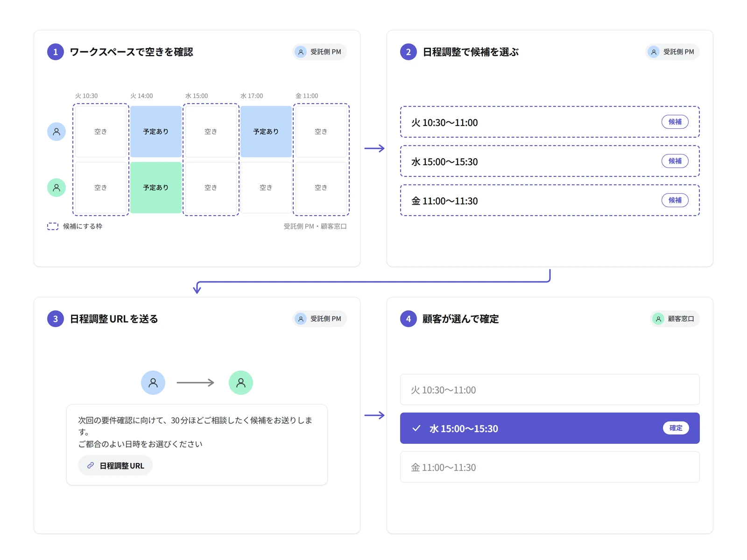Click the heading ワークスペースで空きを確認
Image resolution: width=747 pixels, height=560 pixels.
point(131,52)
